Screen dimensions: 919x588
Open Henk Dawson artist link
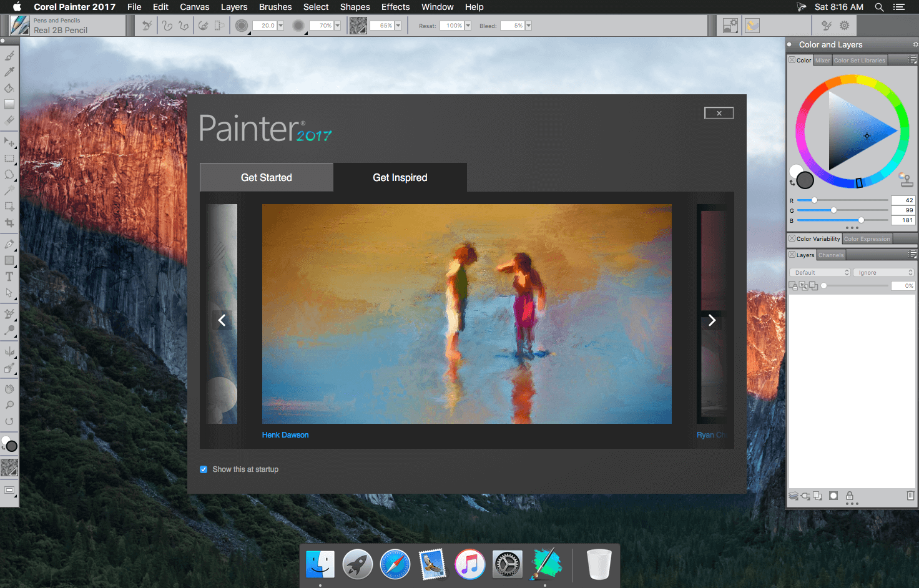(x=285, y=435)
